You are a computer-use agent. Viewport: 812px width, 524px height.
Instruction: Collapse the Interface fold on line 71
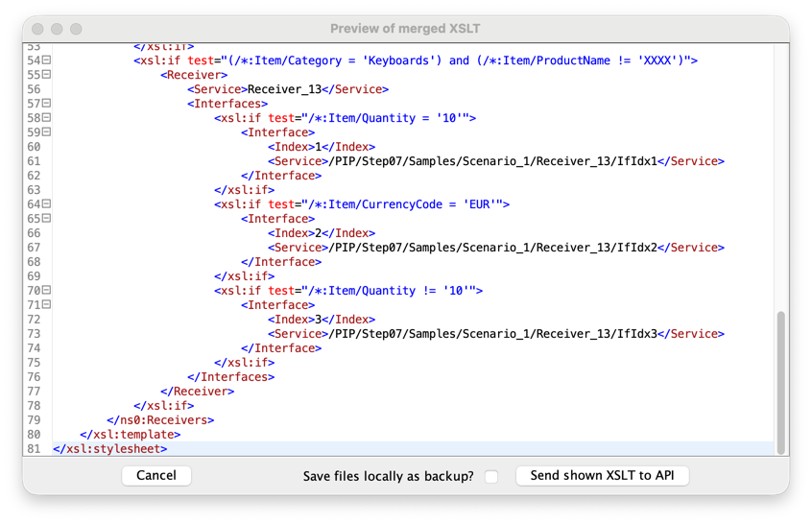coord(47,304)
